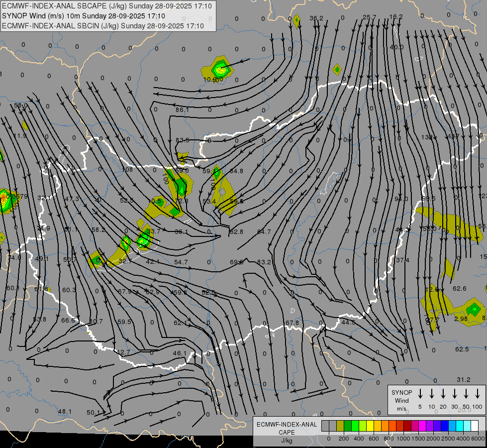Click map value 83.2
The image size is (487, 448).
tap(264, 262)
